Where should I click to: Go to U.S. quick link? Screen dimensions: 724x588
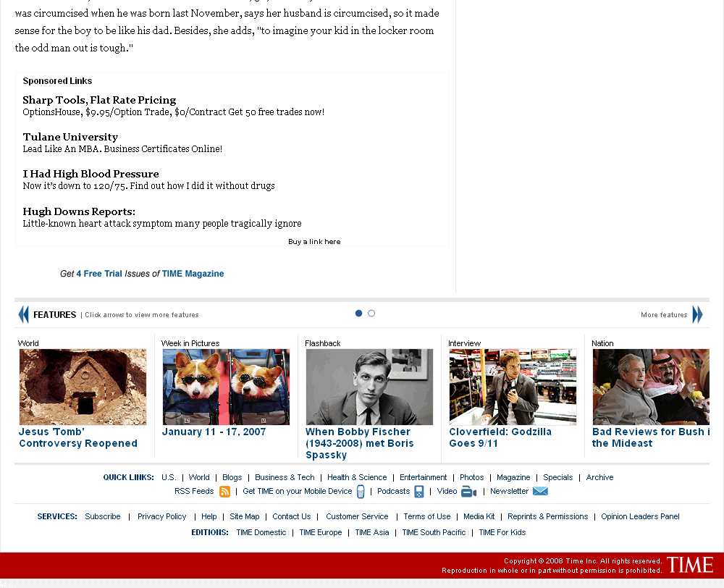tap(169, 477)
